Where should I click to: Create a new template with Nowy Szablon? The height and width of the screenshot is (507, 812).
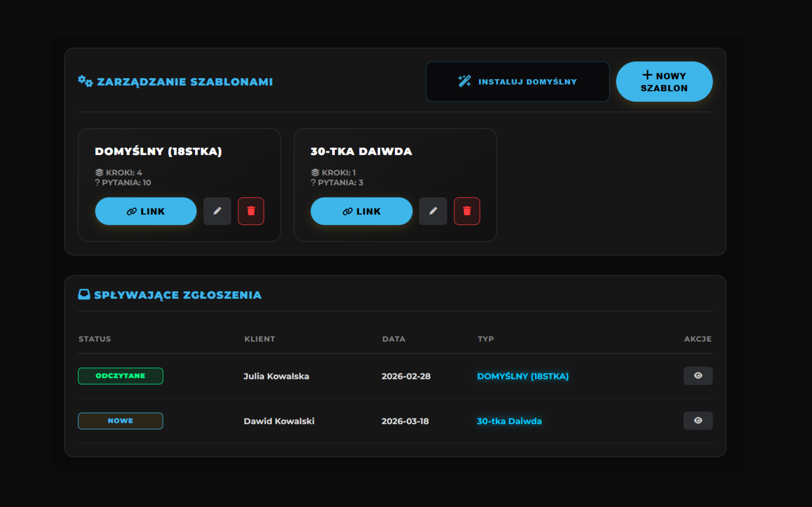coord(664,81)
